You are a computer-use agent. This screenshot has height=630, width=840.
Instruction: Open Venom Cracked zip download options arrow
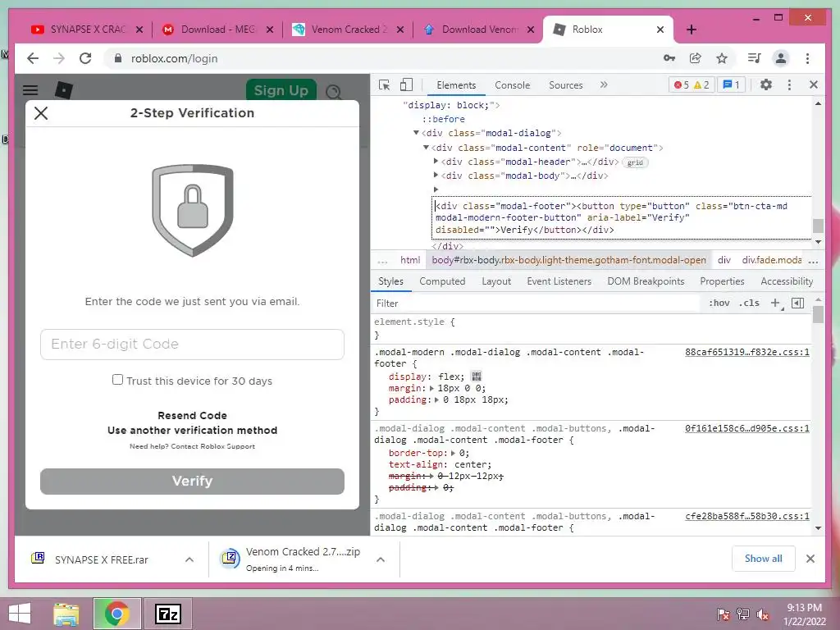[x=381, y=559]
